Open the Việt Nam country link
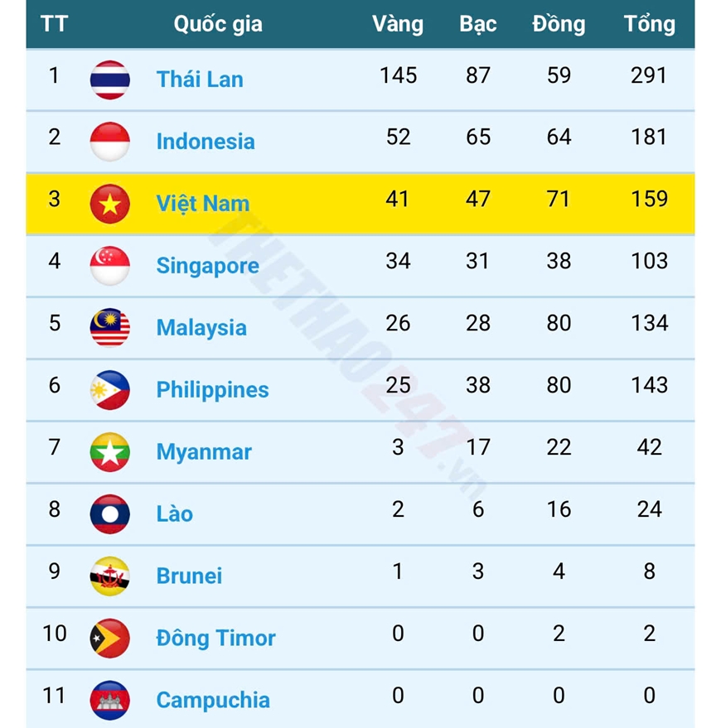The image size is (721, 728). (202, 204)
